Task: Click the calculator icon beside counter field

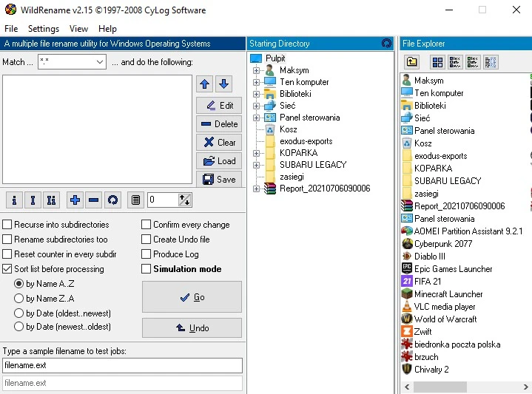Action: pyautogui.click(x=135, y=200)
